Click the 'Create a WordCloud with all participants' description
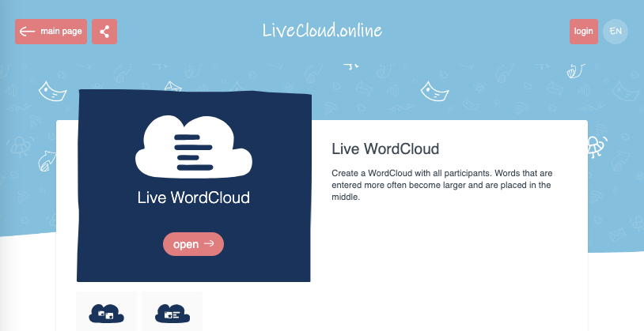Screen dimensions: 644x331 (442, 185)
